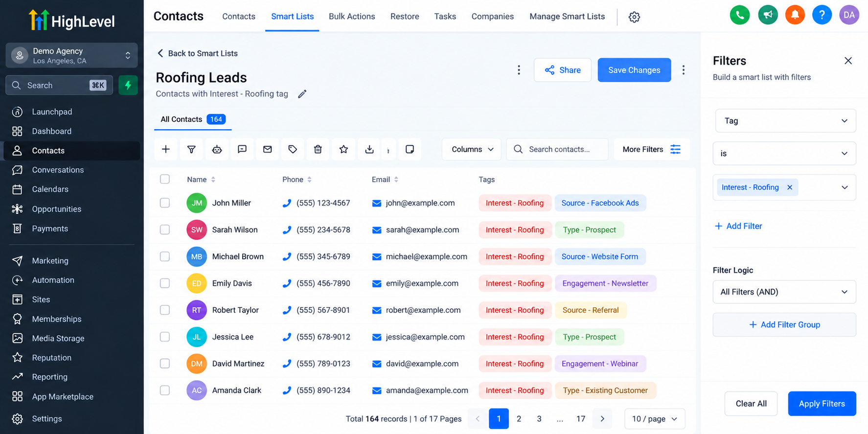The height and width of the screenshot is (434, 868).
Task: Switch the Demo Agency account selector
Action: pyautogui.click(x=71, y=55)
